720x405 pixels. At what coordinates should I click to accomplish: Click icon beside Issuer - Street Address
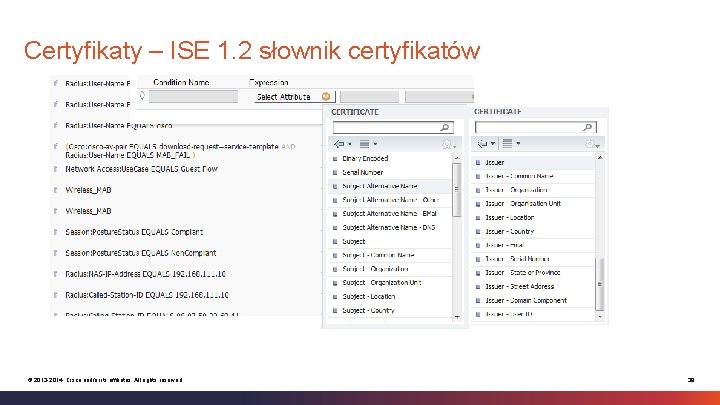pos(478,287)
